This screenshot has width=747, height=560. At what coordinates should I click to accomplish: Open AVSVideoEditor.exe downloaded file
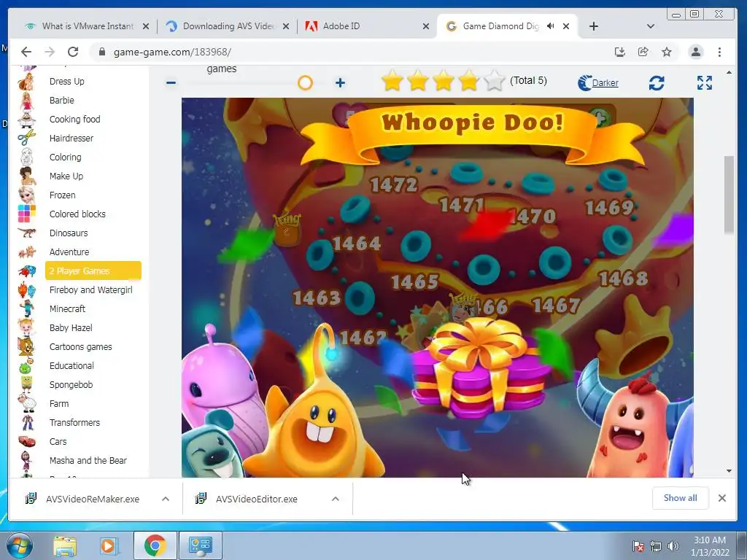[256, 499]
